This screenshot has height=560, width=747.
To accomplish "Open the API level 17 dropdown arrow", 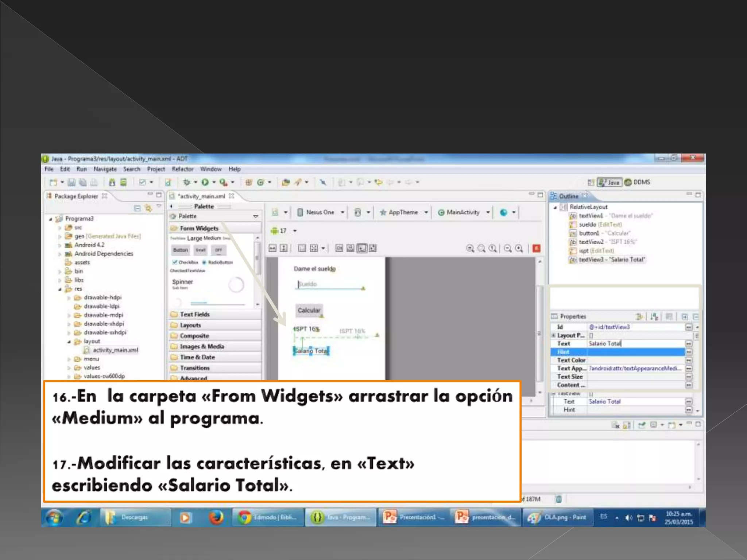I will tap(295, 231).
